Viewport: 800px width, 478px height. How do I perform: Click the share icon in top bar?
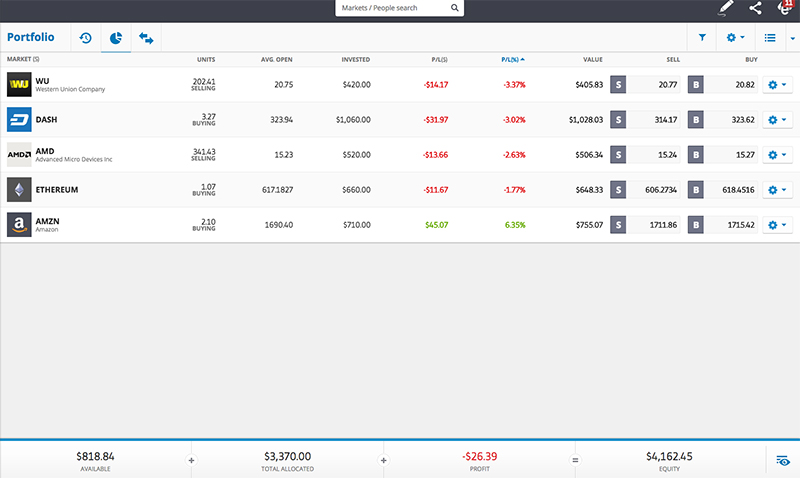755,8
